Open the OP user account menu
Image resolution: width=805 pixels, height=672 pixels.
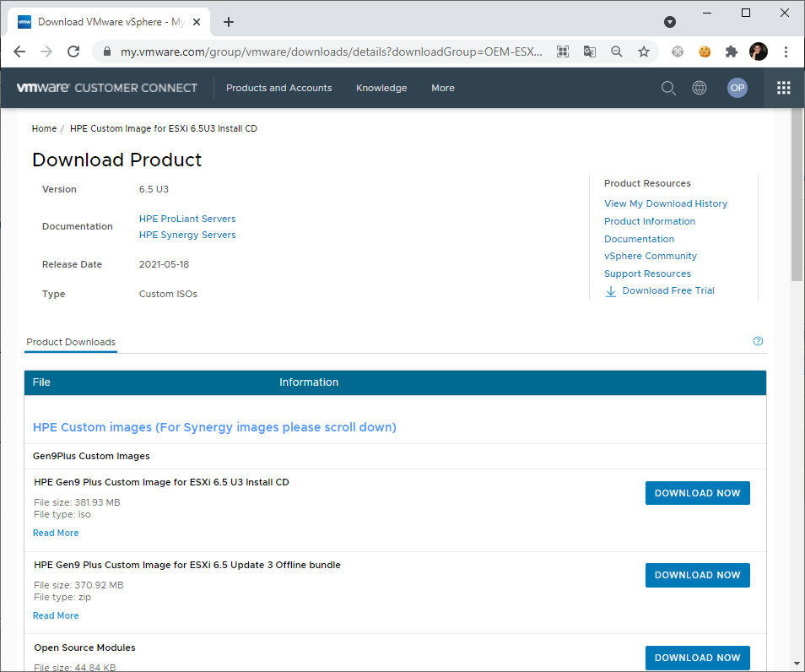737,88
